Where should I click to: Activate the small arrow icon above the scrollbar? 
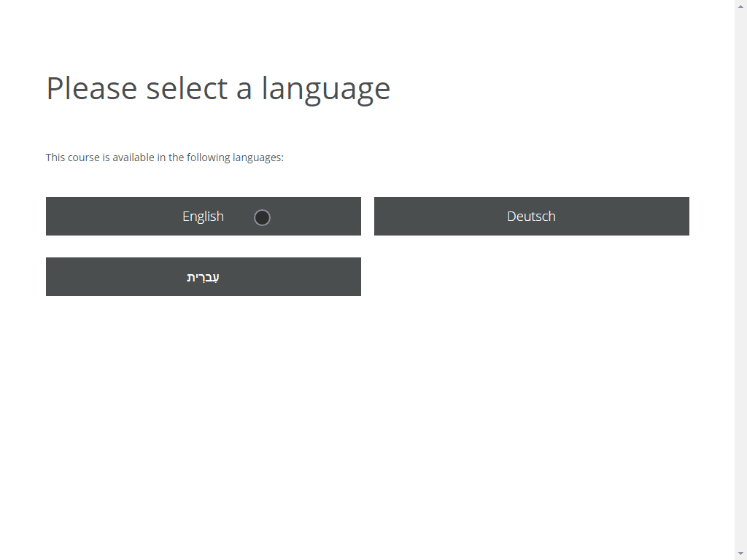point(740,7)
